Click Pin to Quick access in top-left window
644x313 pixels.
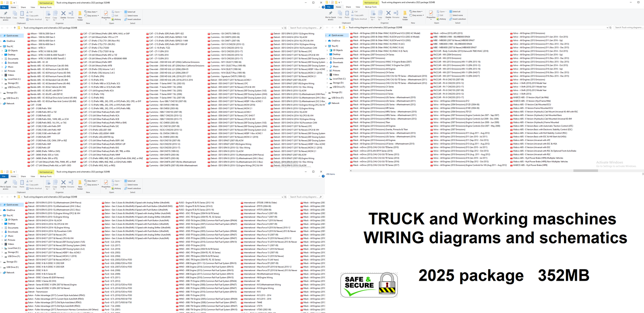6,15
